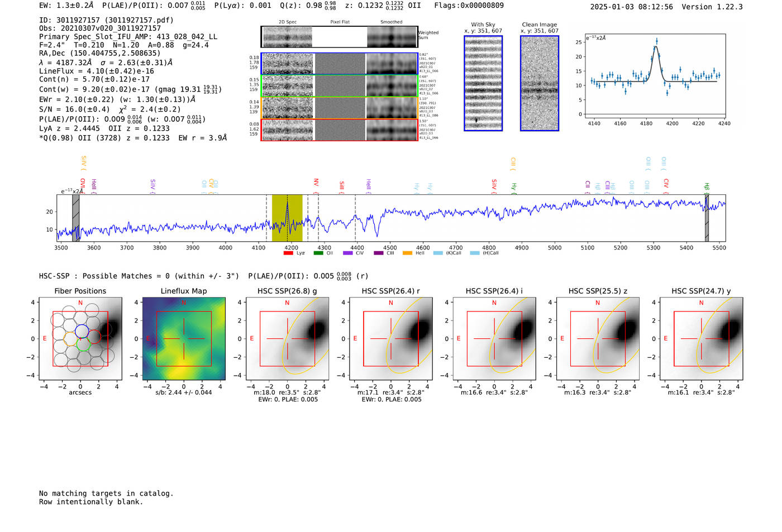Click the λ = 4187.32Å line
Screen dimensions: 782x532
(x=106, y=63)
